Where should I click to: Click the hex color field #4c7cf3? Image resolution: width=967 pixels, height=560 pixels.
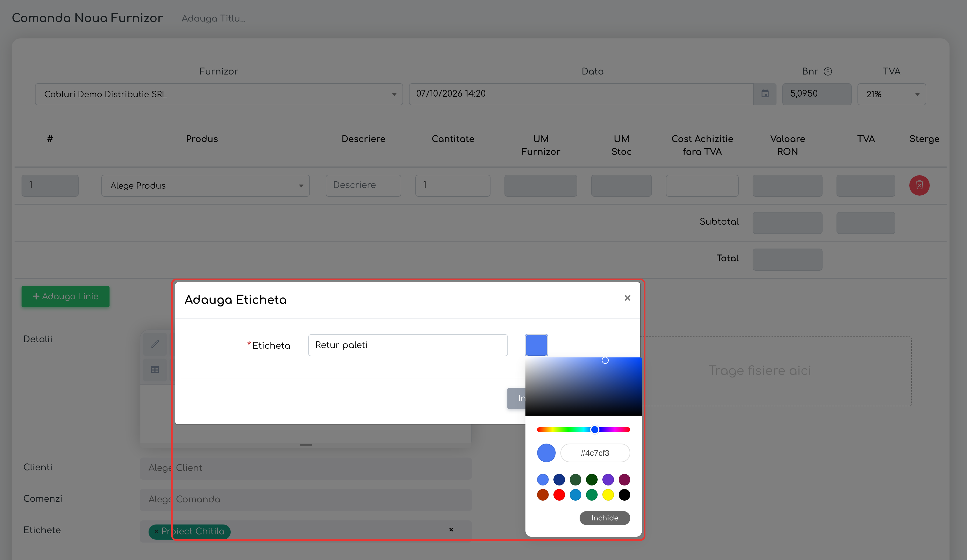point(595,453)
